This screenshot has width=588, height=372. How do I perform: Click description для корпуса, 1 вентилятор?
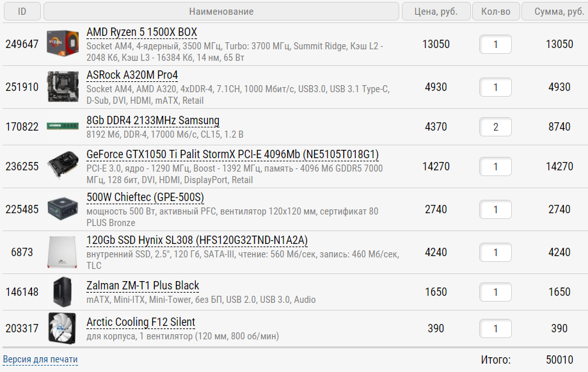(182, 336)
